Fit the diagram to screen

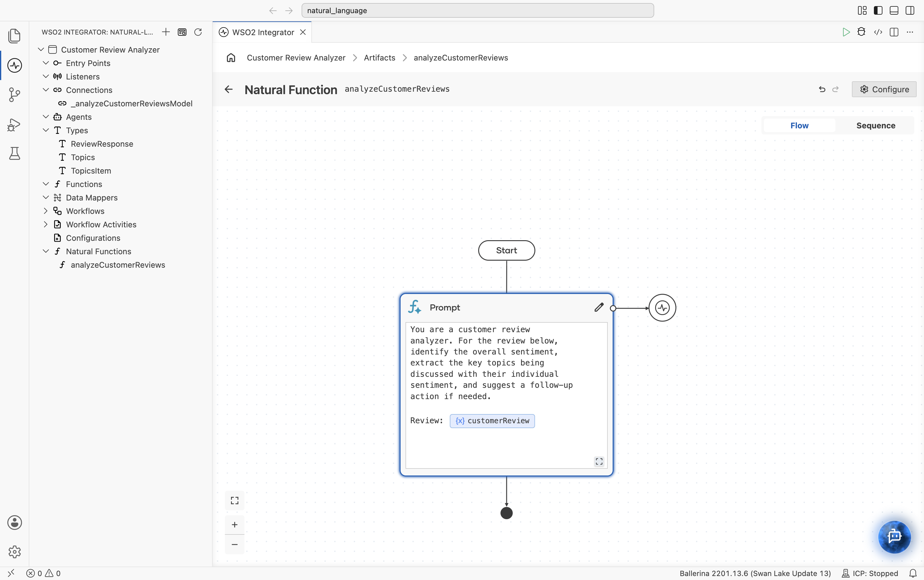235,500
